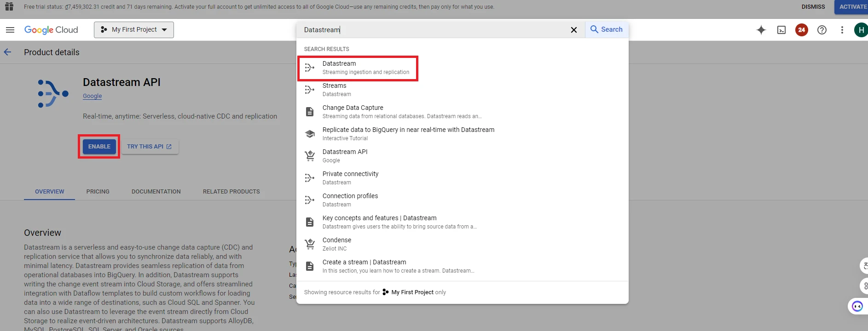Viewport: 868px width, 331px height.
Task: Activate Cloud Shell terminal icon
Action: pyautogui.click(x=781, y=30)
